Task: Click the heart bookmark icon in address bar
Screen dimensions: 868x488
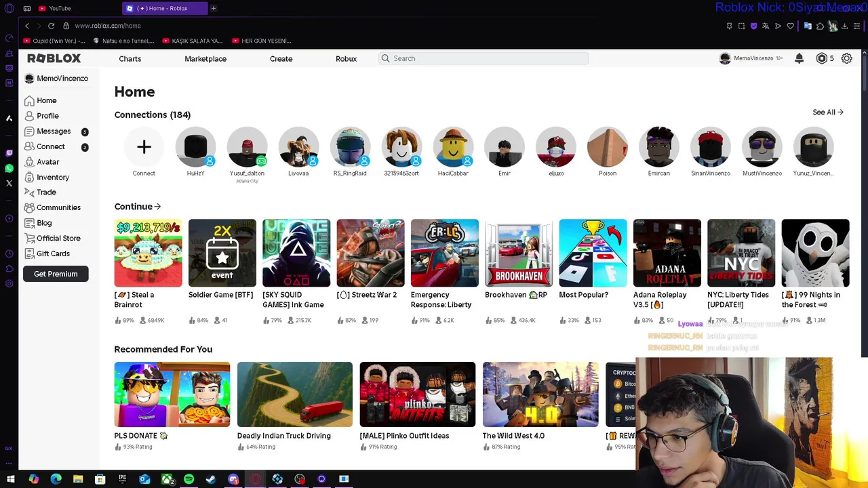Action: [x=790, y=26]
